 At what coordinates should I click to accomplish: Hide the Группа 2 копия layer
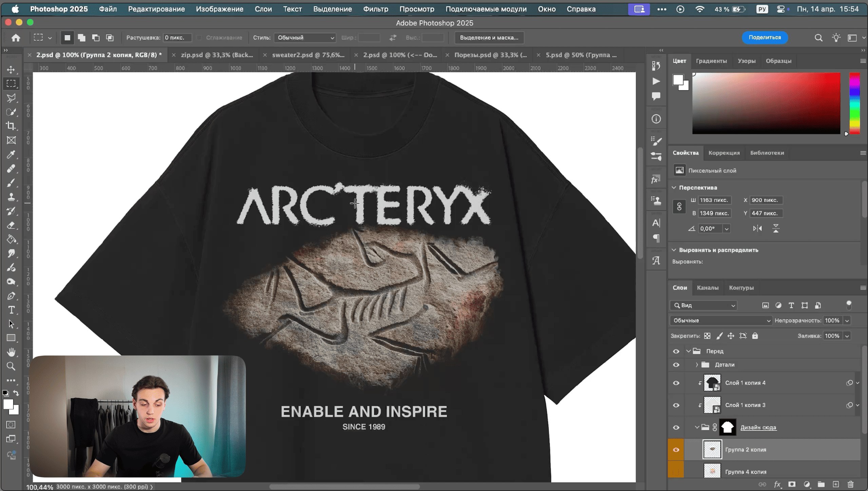click(676, 450)
